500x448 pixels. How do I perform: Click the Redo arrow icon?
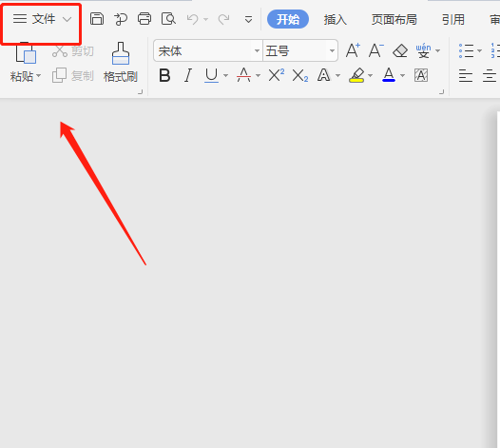(223, 19)
